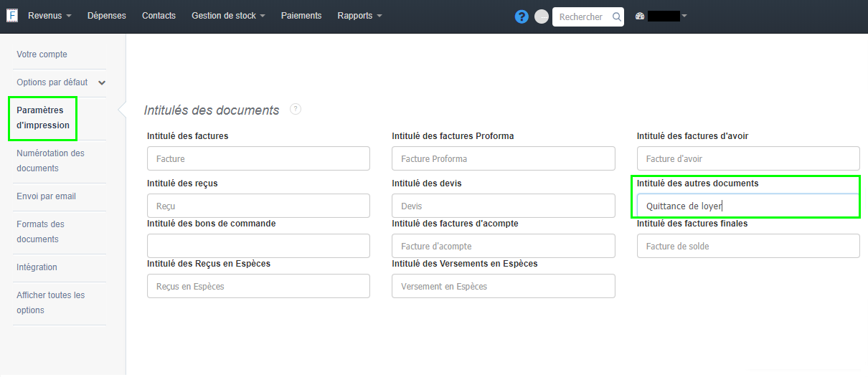
Task: Expand the Gestion de stock menu
Action: [228, 16]
